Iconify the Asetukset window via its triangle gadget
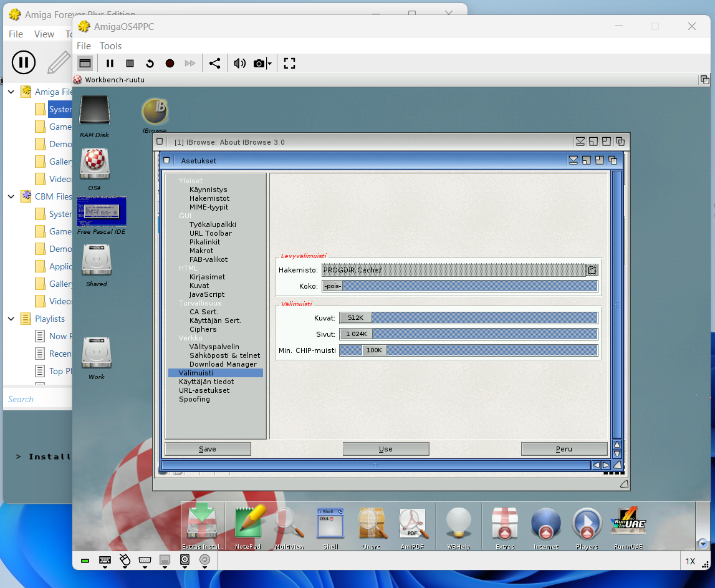The width and height of the screenshot is (715, 588). click(573, 160)
